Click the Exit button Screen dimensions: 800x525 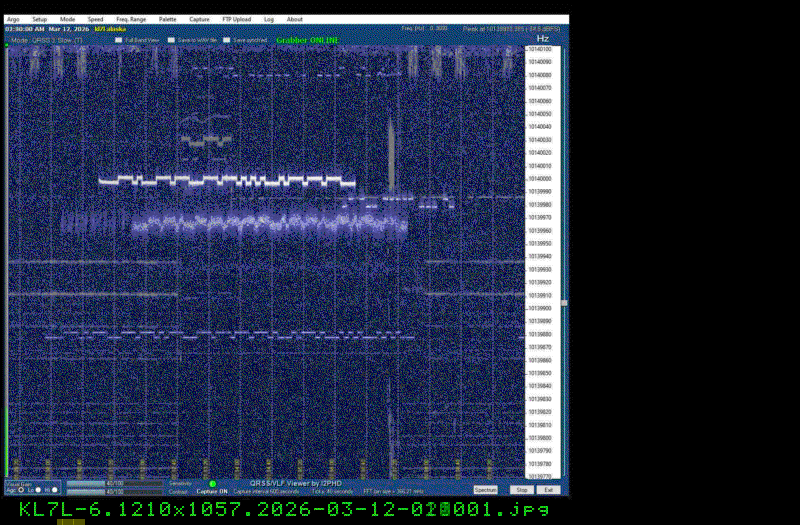548,490
